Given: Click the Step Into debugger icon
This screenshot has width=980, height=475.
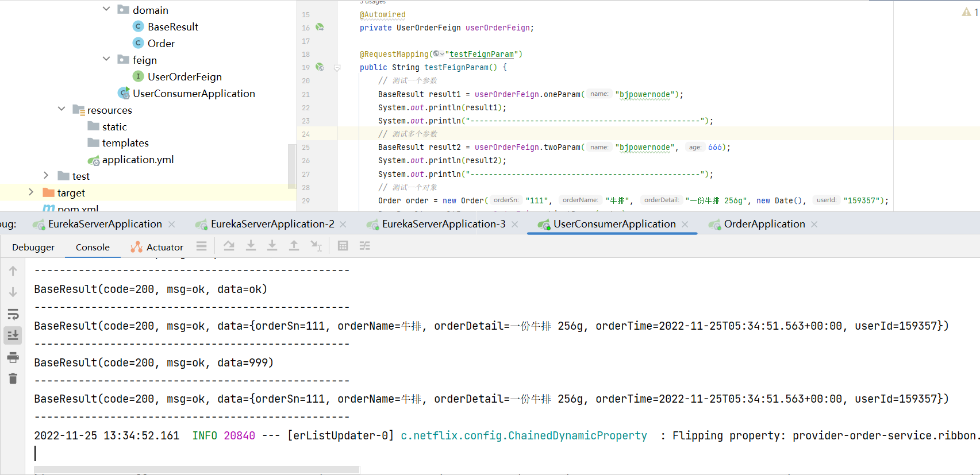Looking at the screenshot, I should click(251, 246).
